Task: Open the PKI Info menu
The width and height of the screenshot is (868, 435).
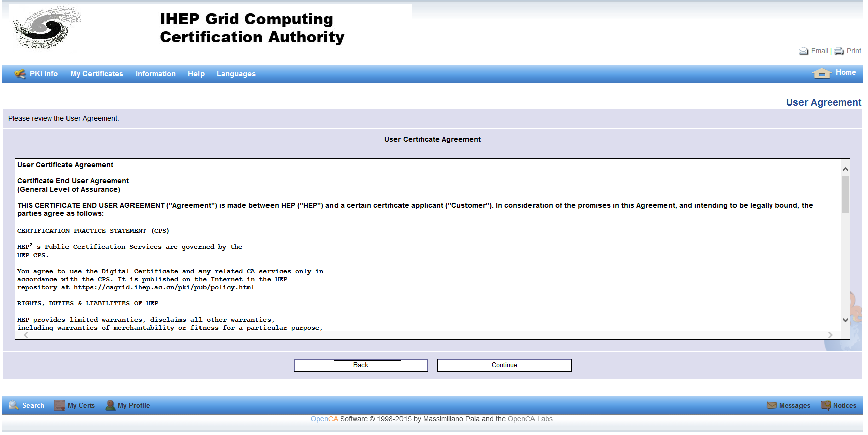Action: (x=44, y=74)
